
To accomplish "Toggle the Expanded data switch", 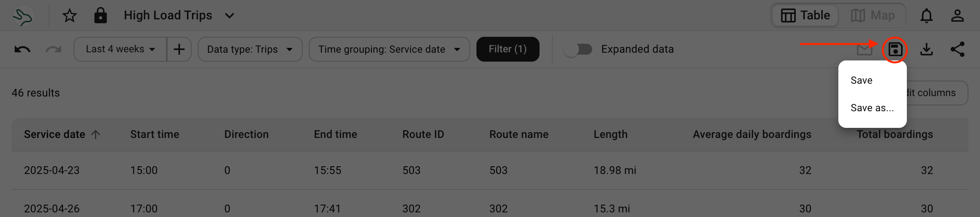I will coord(578,49).
